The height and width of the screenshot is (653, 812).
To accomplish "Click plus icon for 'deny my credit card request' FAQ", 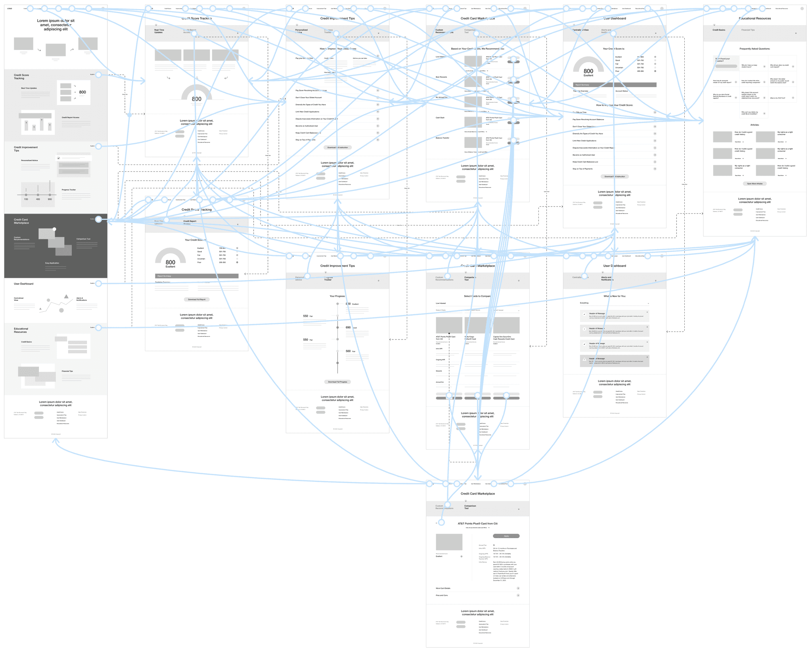I will [x=793, y=67].
